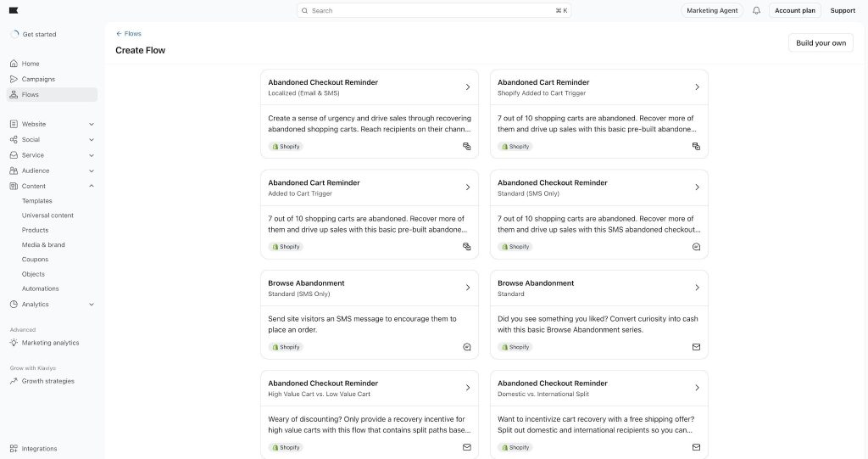Click the Marketing analytics lightbulb icon
868x459 pixels.
pos(14,343)
